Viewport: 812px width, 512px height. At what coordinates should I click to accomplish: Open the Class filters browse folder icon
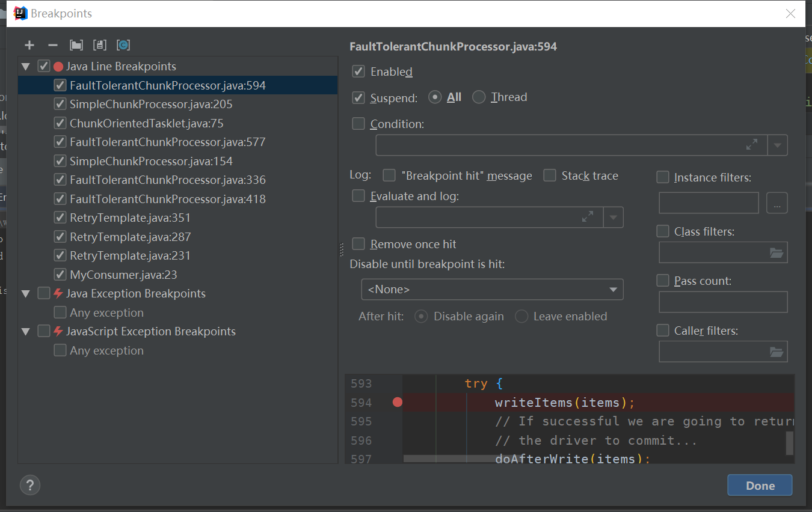(777, 253)
